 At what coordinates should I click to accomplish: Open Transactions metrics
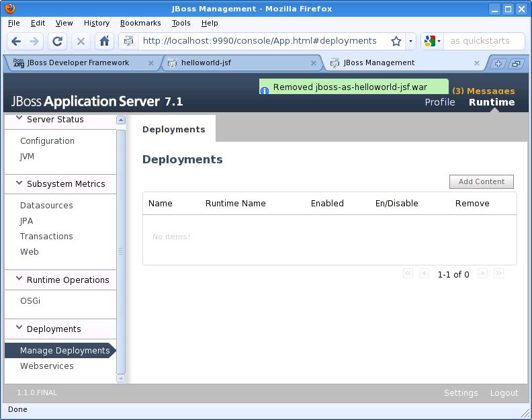pyautogui.click(x=46, y=237)
